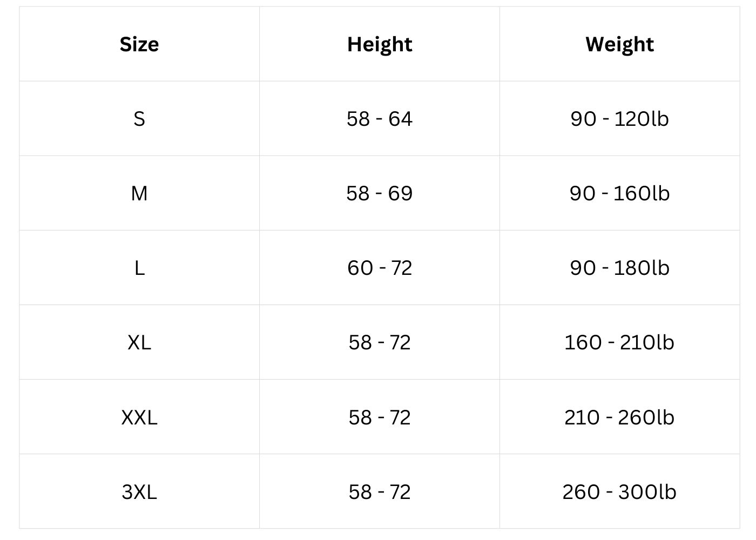The height and width of the screenshot is (540, 756).
Task: Click the 90 - 160lb weight cell
Action: click(619, 193)
